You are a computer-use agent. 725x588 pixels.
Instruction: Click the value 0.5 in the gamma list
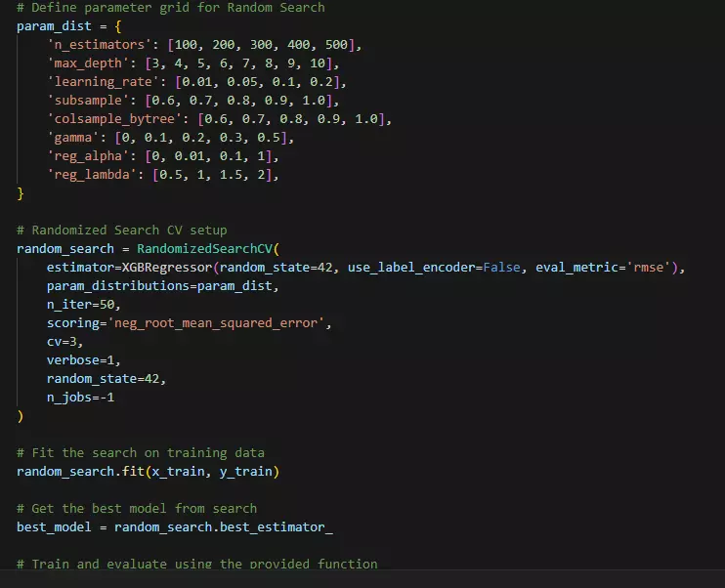pos(269,138)
